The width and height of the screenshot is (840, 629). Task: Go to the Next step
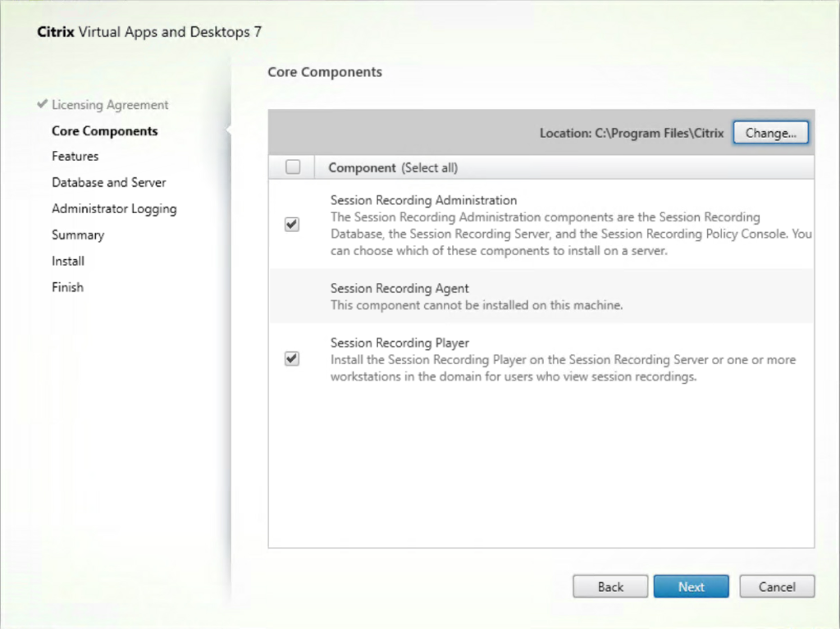pos(691,586)
